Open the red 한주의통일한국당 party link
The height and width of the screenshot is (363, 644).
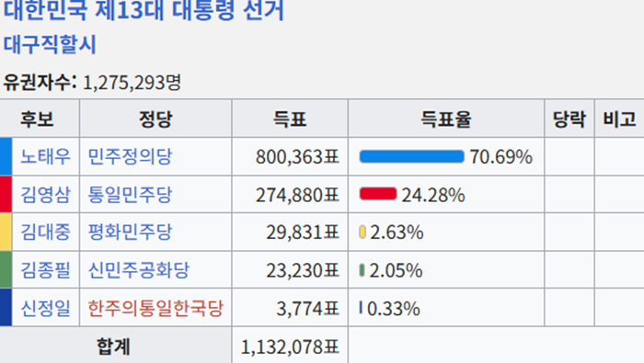click(155, 308)
